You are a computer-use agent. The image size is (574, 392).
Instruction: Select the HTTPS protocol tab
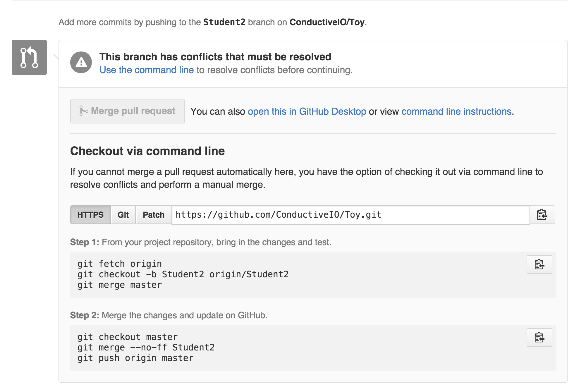(90, 215)
